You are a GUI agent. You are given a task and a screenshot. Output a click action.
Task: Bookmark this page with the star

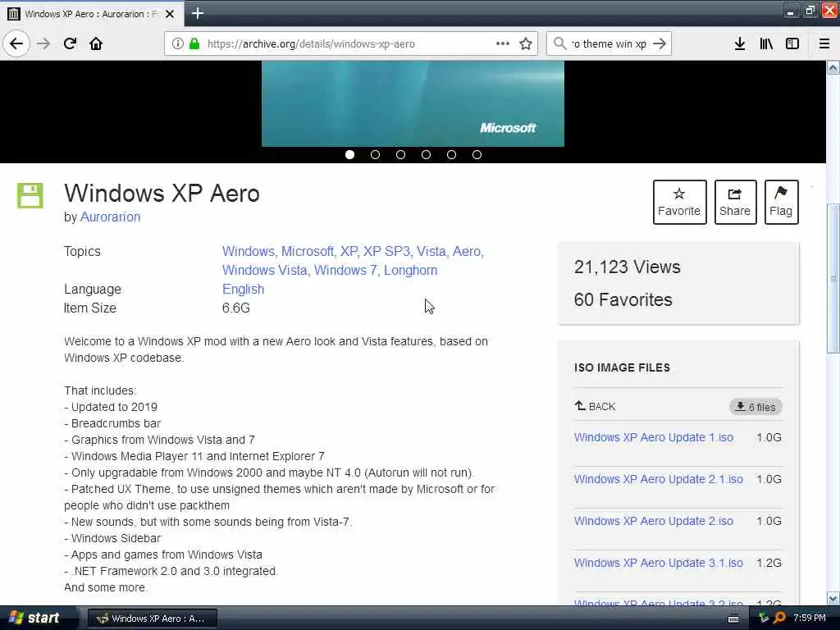526,43
